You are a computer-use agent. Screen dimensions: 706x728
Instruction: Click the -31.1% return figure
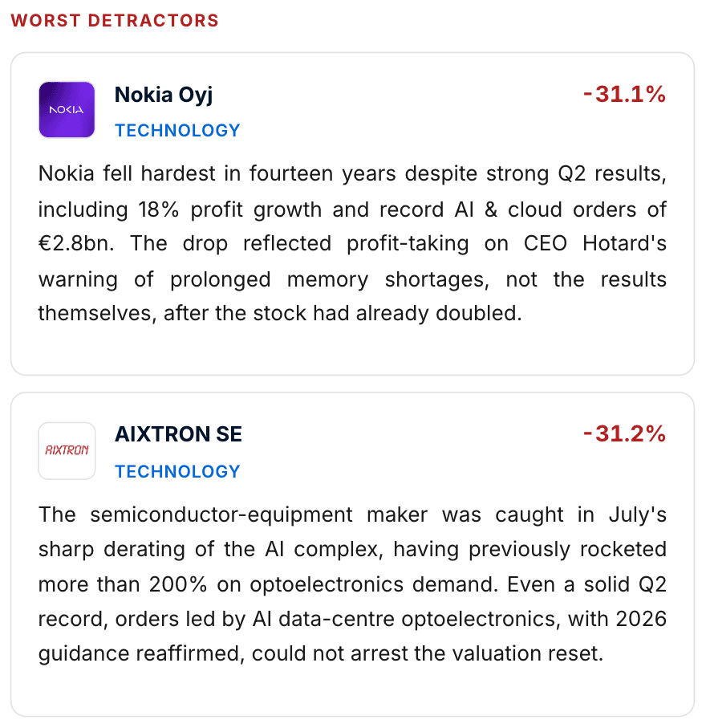pos(624,94)
